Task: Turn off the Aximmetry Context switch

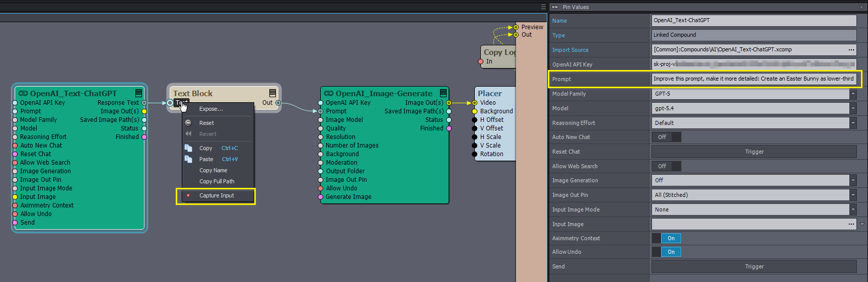Action: (x=666, y=238)
